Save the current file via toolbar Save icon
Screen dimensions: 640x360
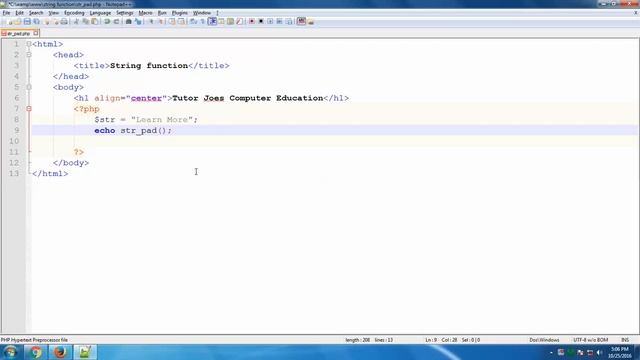point(27,21)
